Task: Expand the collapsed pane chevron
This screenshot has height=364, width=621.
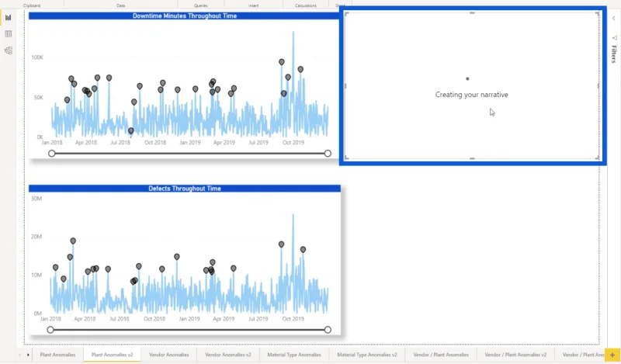Action: (613, 18)
